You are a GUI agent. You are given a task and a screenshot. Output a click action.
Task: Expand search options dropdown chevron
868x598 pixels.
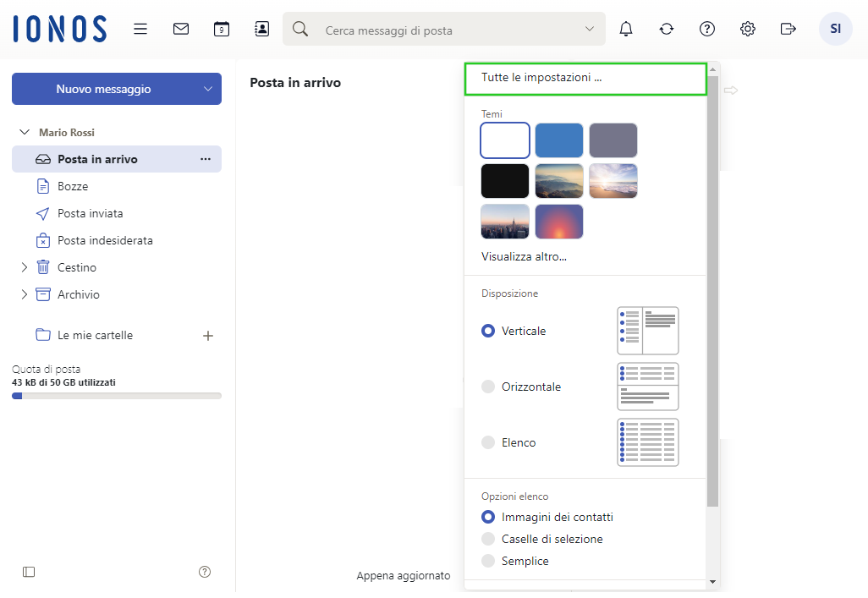[x=590, y=29]
